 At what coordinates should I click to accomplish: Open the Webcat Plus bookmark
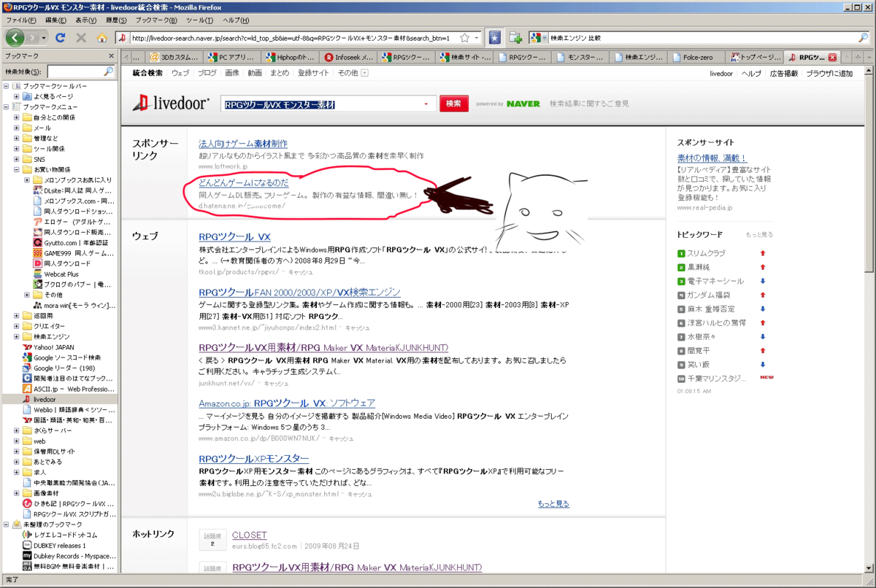(57, 274)
